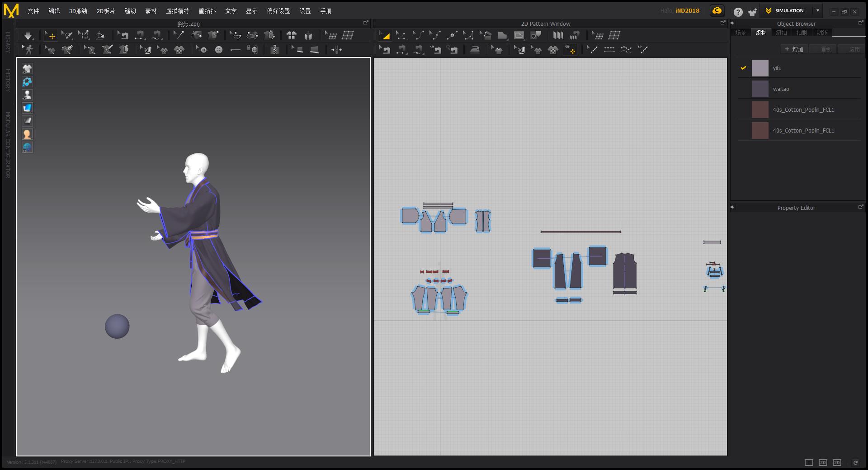Toggle the checkmark on yifu fabric
Viewport: 868px width, 470px height.
743,68
